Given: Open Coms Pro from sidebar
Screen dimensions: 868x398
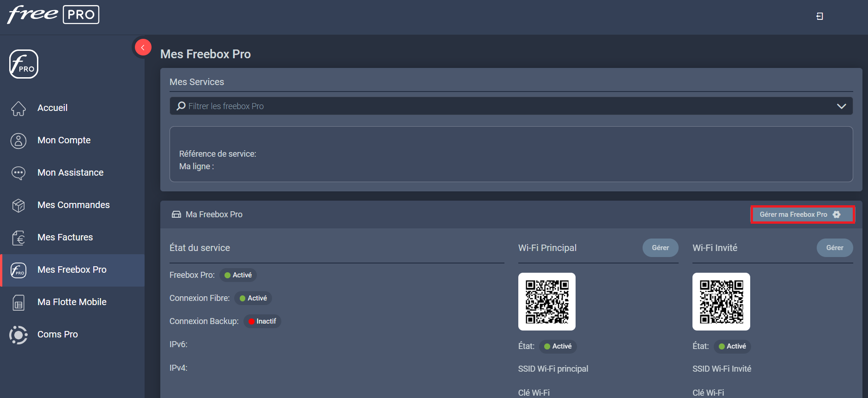Looking at the screenshot, I should (x=57, y=334).
